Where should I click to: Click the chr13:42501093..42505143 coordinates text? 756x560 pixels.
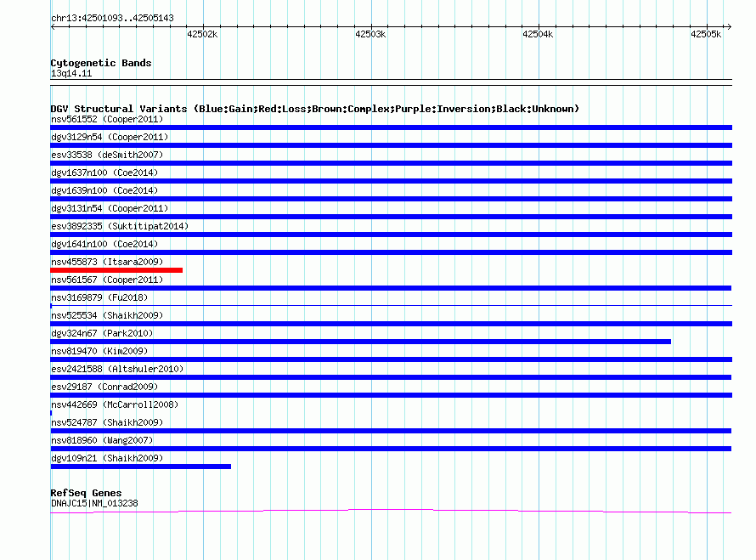click(x=112, y=18)
